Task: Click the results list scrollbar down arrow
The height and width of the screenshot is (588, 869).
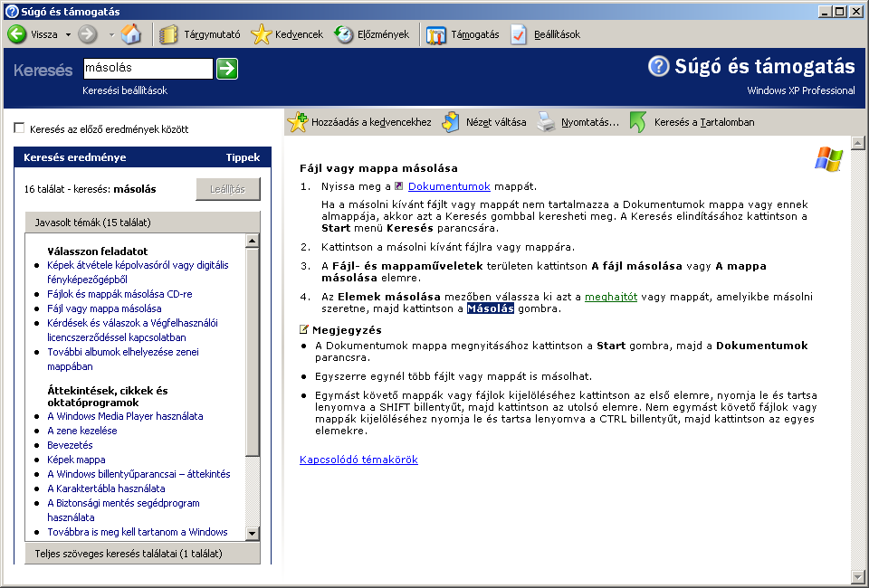Action: click(x=253, y=533)
